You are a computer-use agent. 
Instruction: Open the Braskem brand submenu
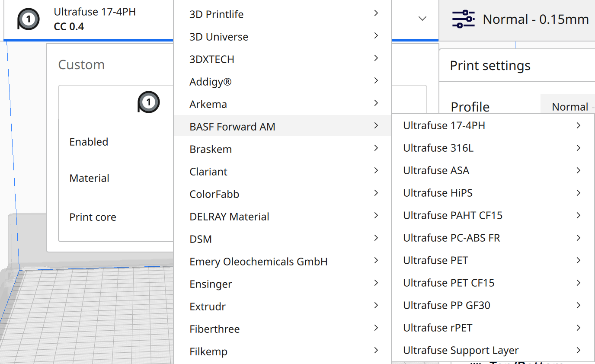282,149
